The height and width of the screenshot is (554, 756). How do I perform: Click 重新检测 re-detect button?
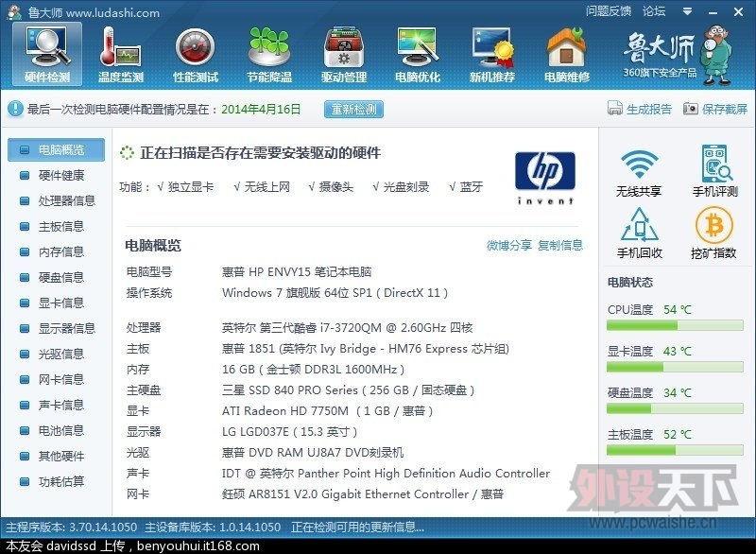click(353, 110)
